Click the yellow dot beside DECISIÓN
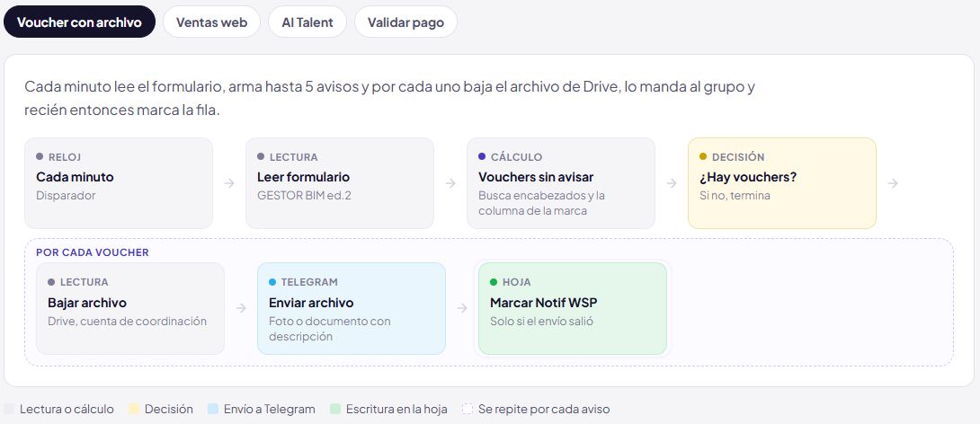 coord(703,156)
